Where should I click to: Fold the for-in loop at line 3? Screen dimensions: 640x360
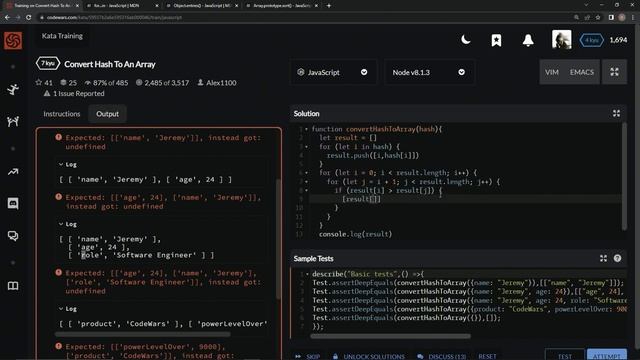tap(307, 147)
